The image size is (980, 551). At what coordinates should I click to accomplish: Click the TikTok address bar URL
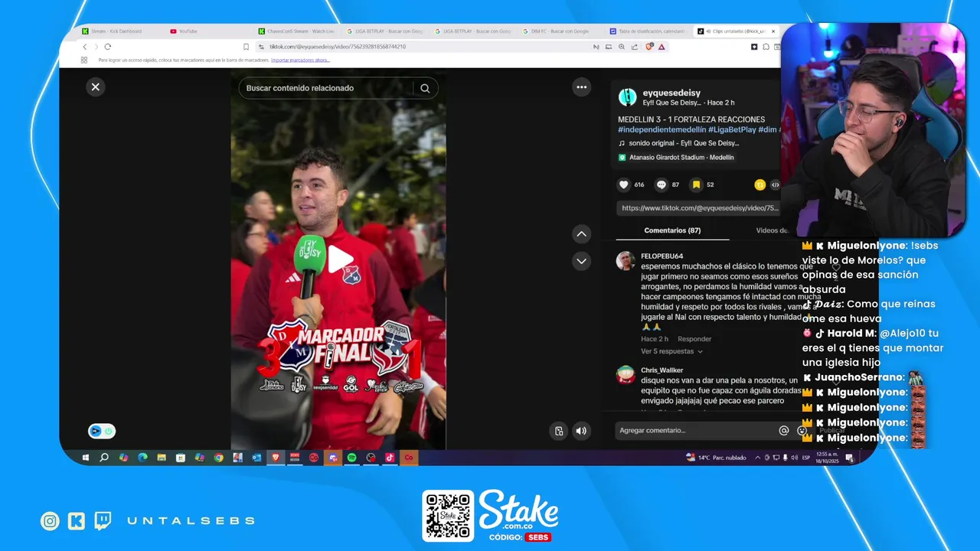coord(337,47)
